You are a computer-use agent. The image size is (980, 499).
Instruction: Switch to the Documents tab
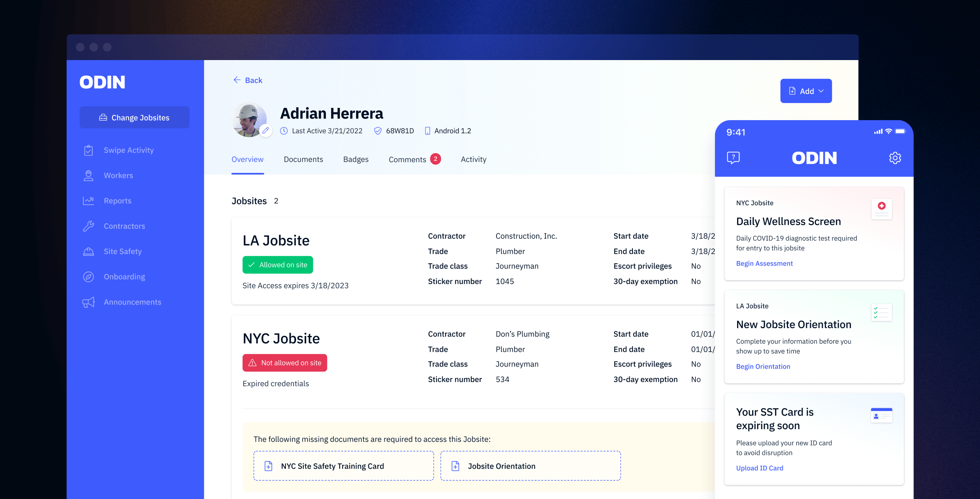point(303,159)
